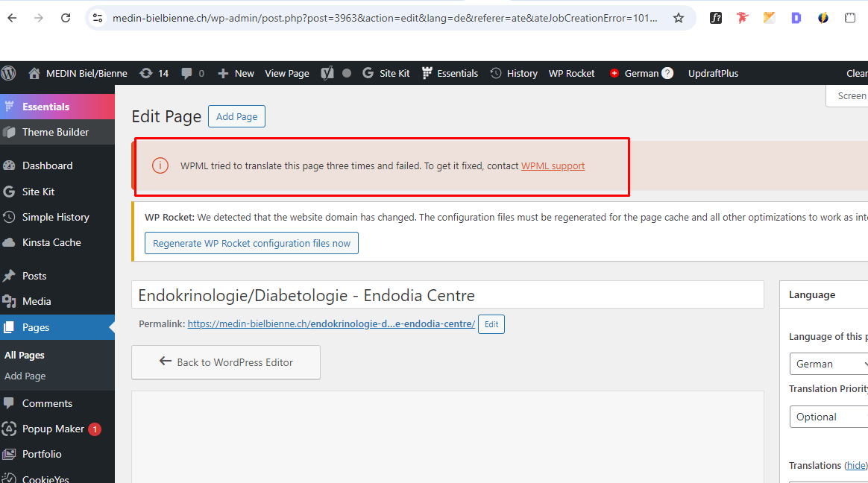Open the 14 pending updates

click(154, 73)
